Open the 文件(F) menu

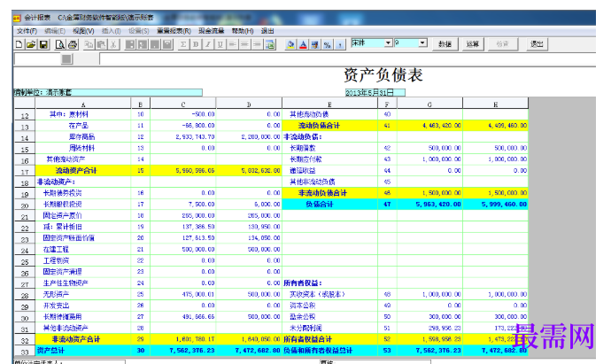(27, 31)
